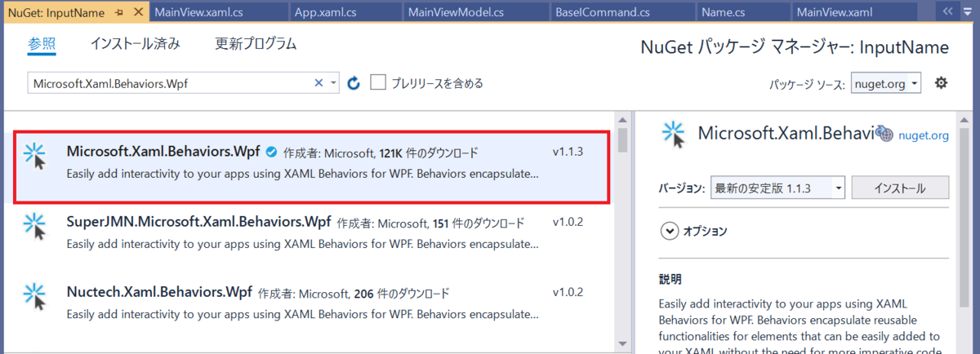Open the Name.cs tab

point(724,12)
